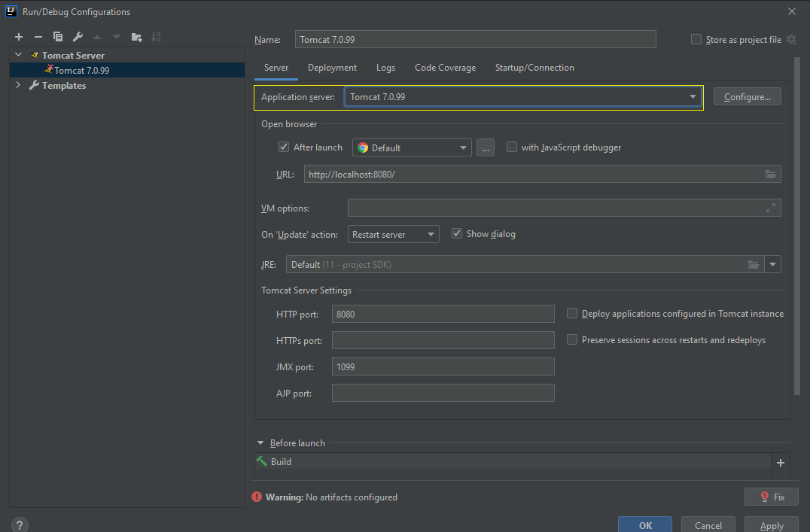Click the Configure... button
The image size is (810, 532).
pyautogui.click(x=747, y=97)
